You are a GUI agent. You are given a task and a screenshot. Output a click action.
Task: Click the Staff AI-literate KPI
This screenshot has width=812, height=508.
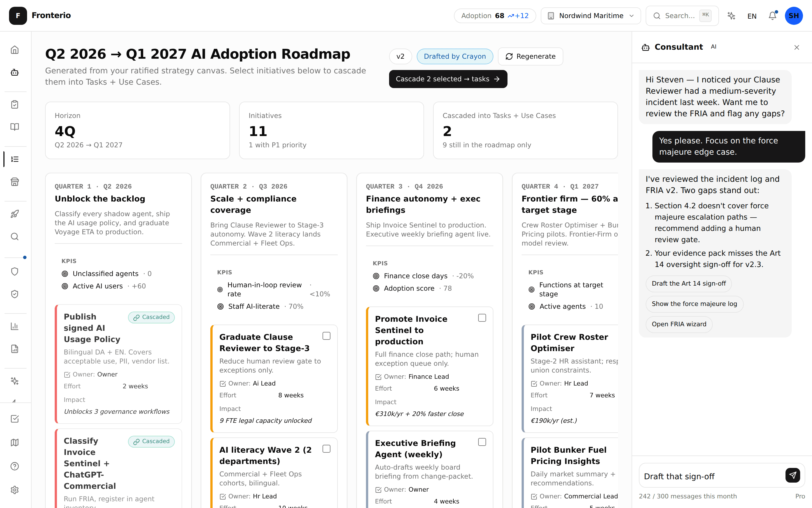(260, 306)
